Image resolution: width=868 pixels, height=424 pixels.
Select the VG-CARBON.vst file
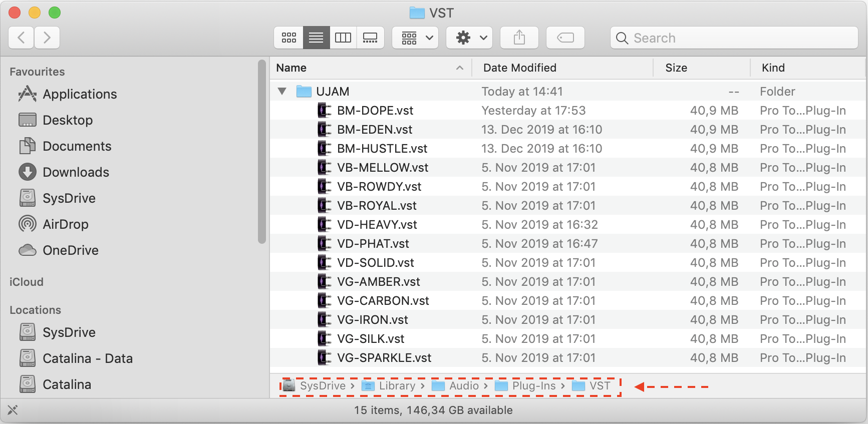pyautogui.click(x=567, y=300)
